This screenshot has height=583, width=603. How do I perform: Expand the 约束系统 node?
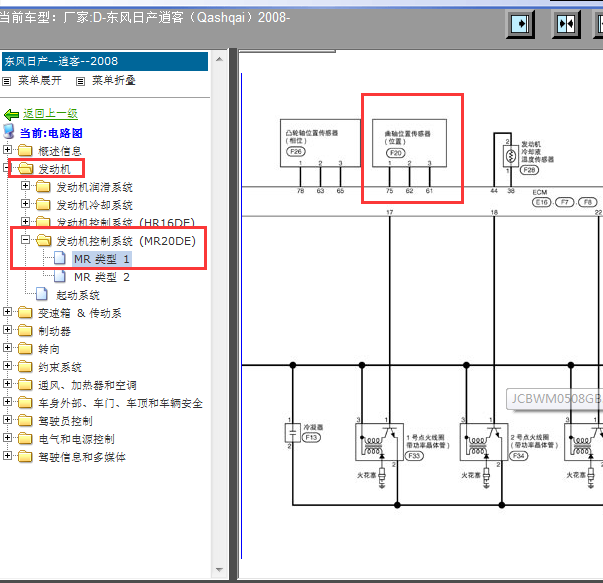pos(7,366)
